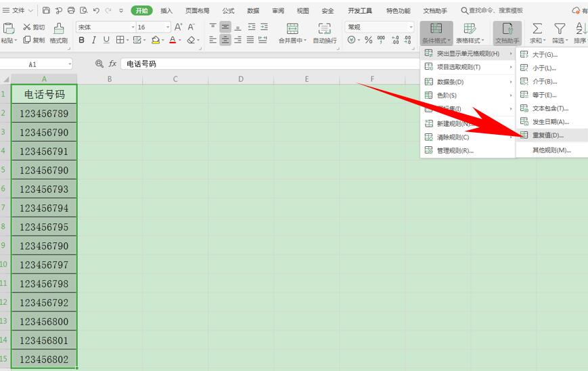Toggle middle vertical alignment
Screen dimensions: 588x371
225,26
